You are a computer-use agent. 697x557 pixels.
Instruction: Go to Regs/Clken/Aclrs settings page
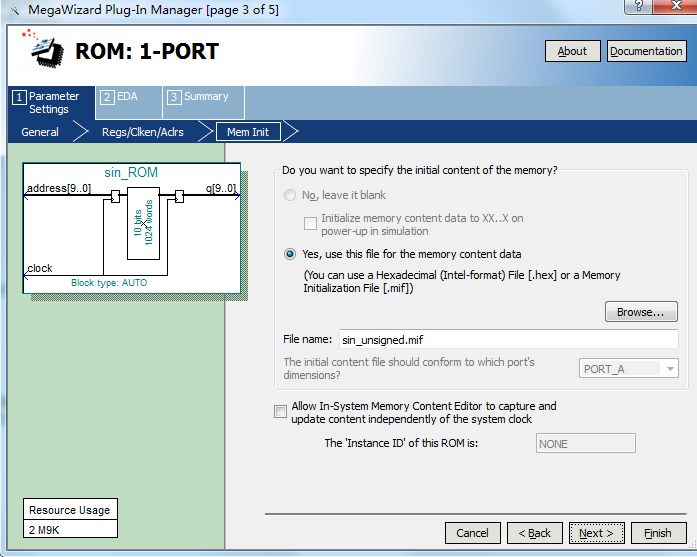(x=143, y=132)
